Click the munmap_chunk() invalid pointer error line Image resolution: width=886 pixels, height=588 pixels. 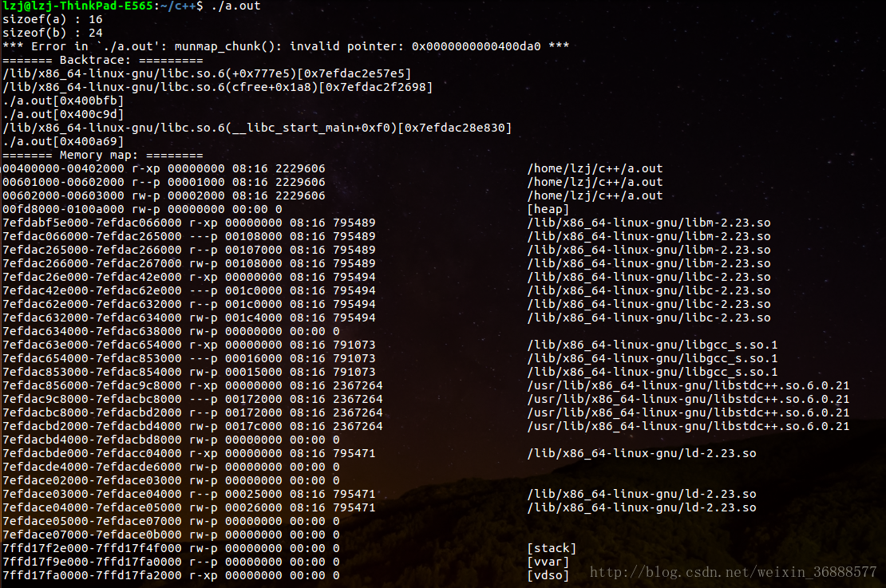[285, 47]
